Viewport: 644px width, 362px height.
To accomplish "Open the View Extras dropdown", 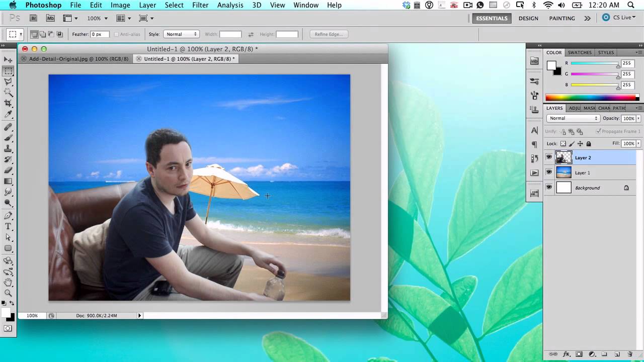I will pyautogui.click(x=70, y=18).
